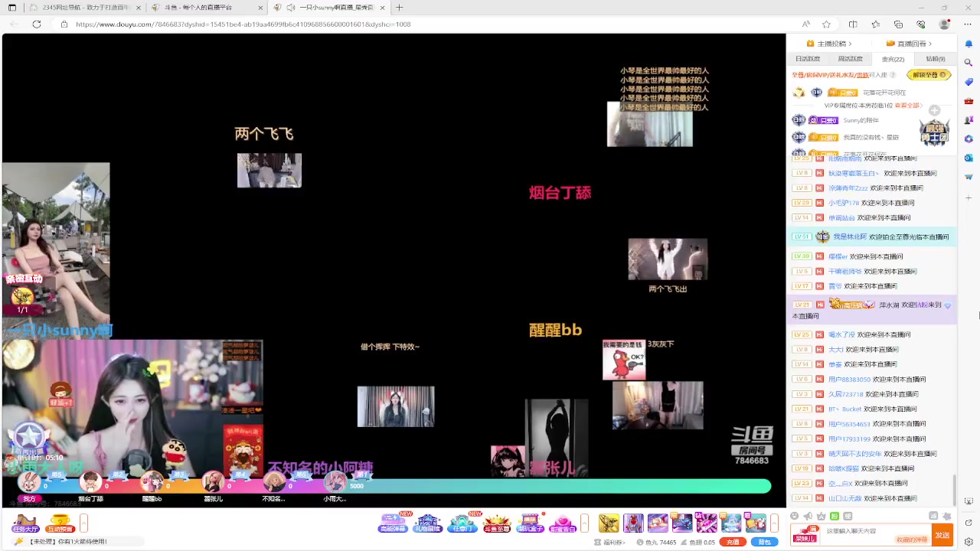Click the browser sidebar search icon
This screenshot has height=551, width=980.
pos(969,63)
